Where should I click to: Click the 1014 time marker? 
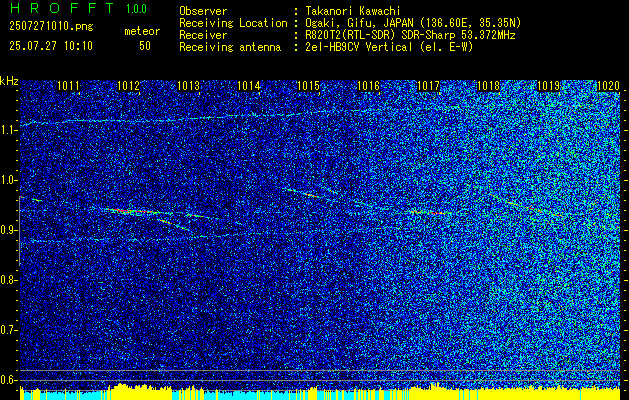pos(249,85)
